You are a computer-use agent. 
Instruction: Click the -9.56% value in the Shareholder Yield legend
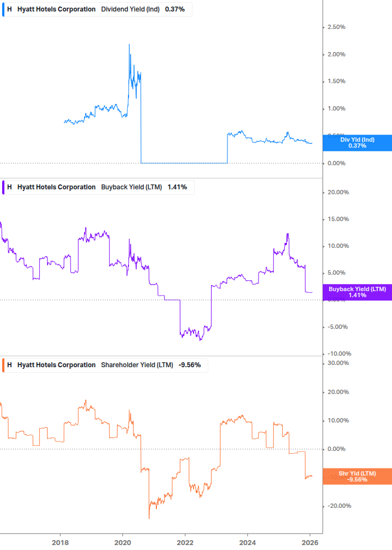(190, 365)
